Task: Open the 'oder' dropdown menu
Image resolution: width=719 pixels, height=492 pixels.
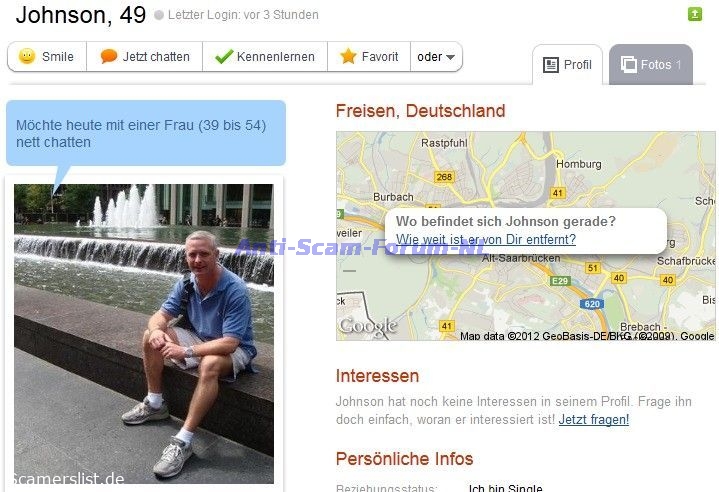Action: point(436,56)
